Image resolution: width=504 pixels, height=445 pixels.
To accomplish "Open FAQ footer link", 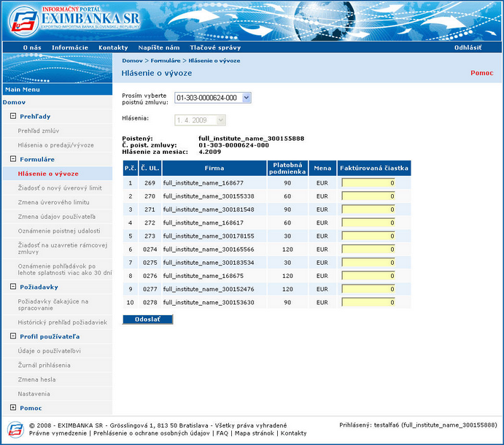I will click(222, 433).
